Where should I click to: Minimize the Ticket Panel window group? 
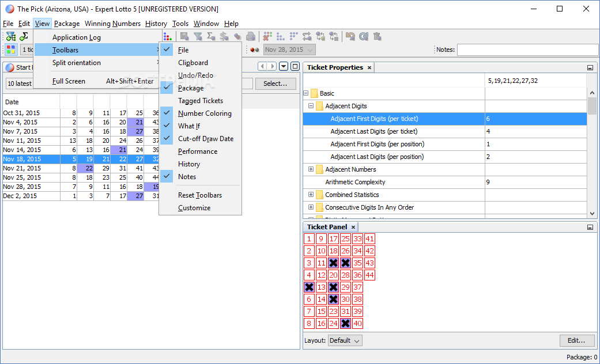pos(590,227)
